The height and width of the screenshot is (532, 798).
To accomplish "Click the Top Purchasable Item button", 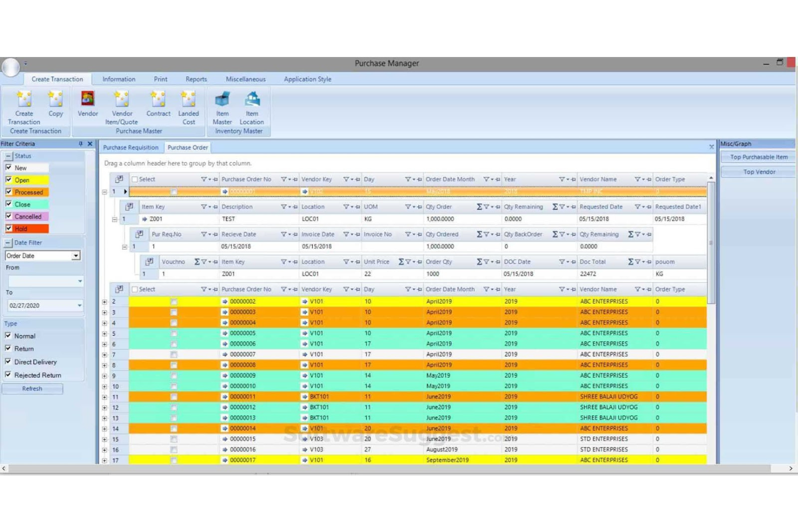I will [x=759, y=157].
